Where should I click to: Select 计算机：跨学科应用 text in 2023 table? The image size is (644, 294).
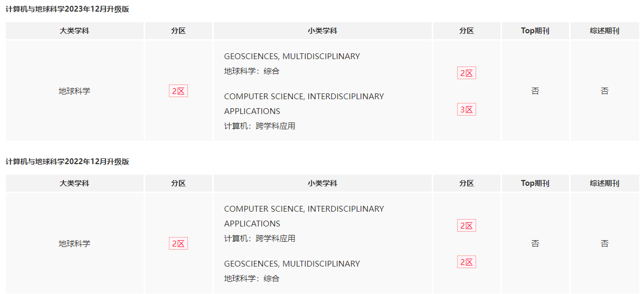click(x=260, y=126)
